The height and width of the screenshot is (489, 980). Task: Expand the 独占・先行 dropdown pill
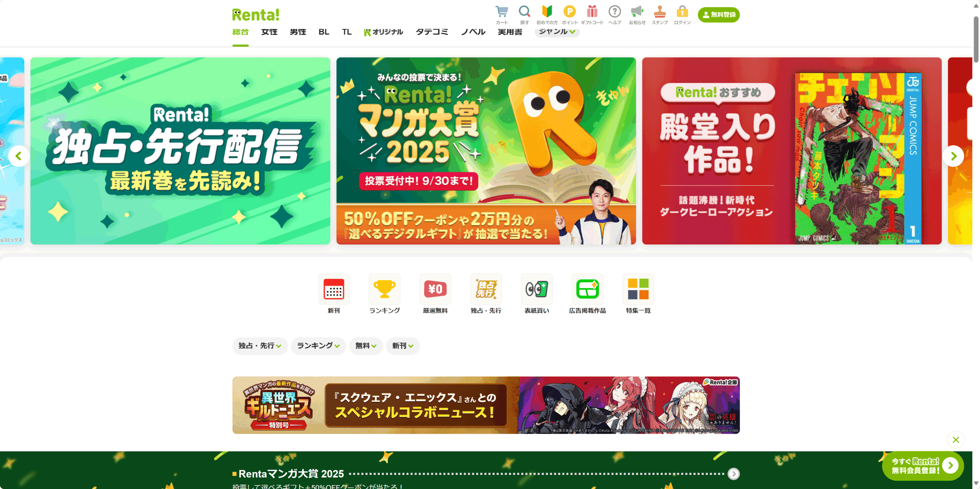[260, 346]
